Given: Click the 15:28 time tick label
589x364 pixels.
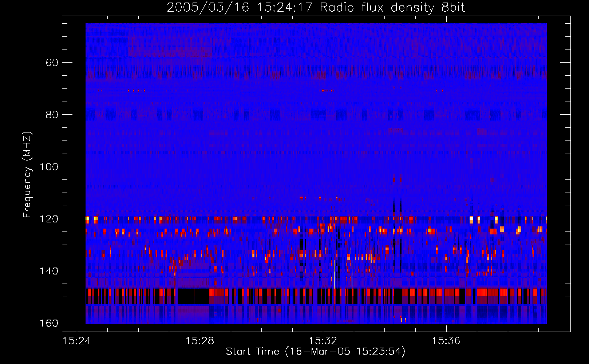Looking at the screenshot, I should click(x=200, y=341).
